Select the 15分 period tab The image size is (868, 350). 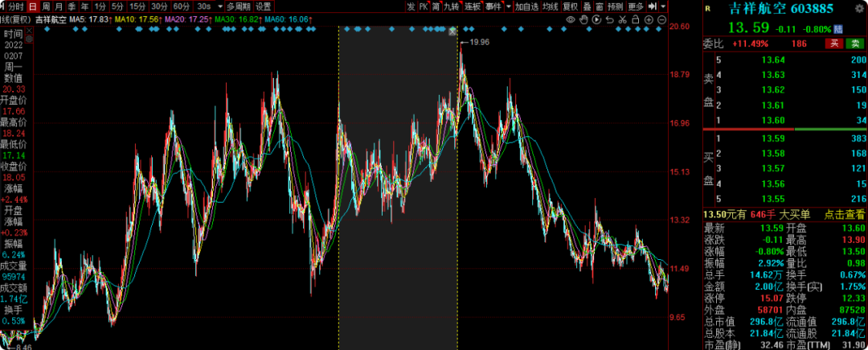click(x=137, y=6)
